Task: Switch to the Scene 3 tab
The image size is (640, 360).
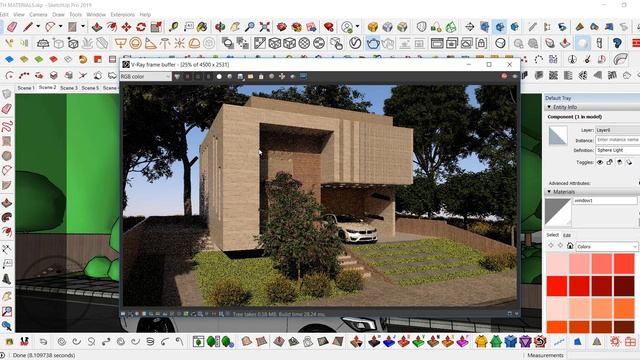Action: point(69,88)
